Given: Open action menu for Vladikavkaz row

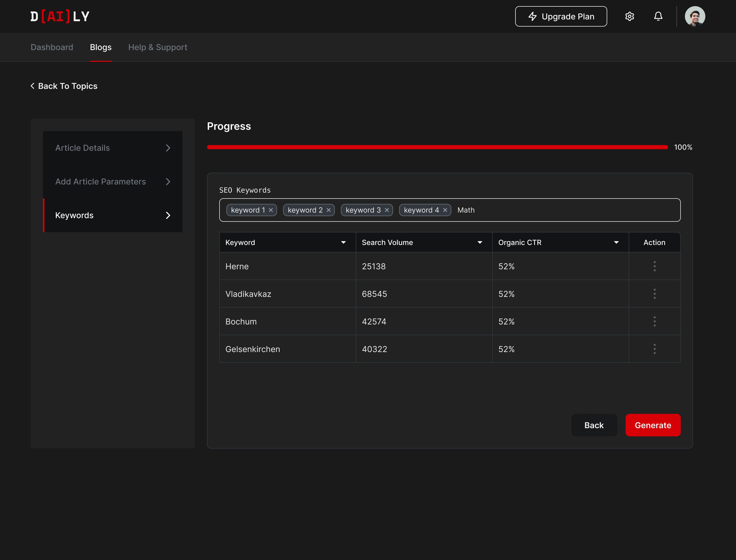Looking at the screenshot, I should coord(654,294).
